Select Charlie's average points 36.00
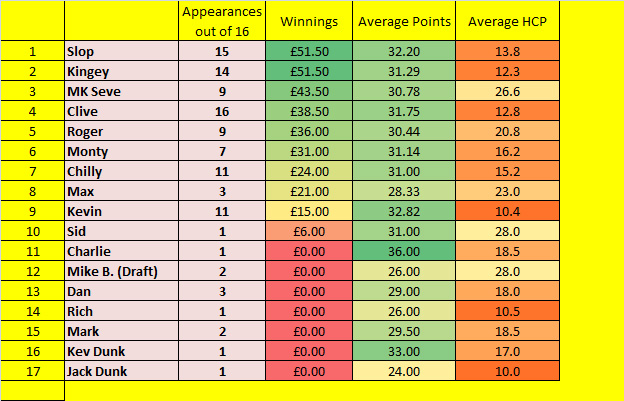The image size is (624, 401). coord(404,251)
